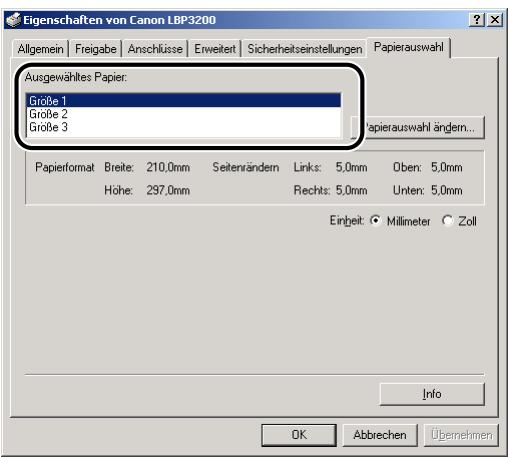This screenshot has height=457, width=509.
Task: Click the Unten margin value 5,0mm
Action: (x=447, y=190)
